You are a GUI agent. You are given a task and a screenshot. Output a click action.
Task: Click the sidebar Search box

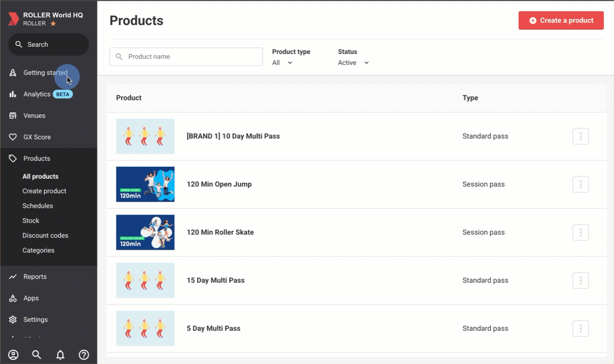(49, 44)
